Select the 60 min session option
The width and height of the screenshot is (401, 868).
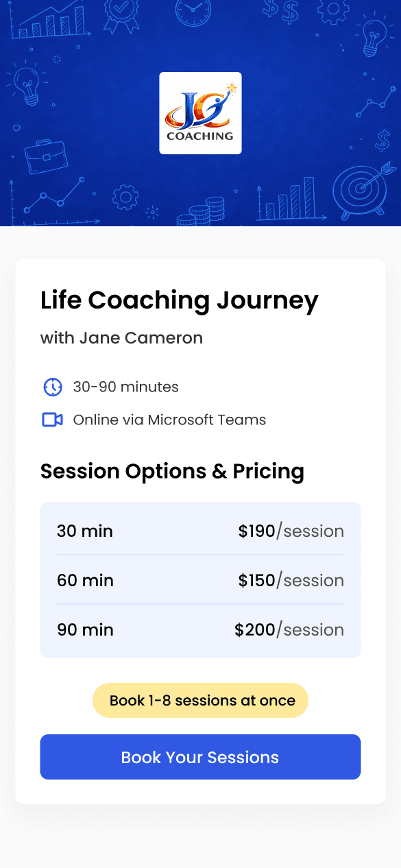pyautogui.click(x=200, y=580)
